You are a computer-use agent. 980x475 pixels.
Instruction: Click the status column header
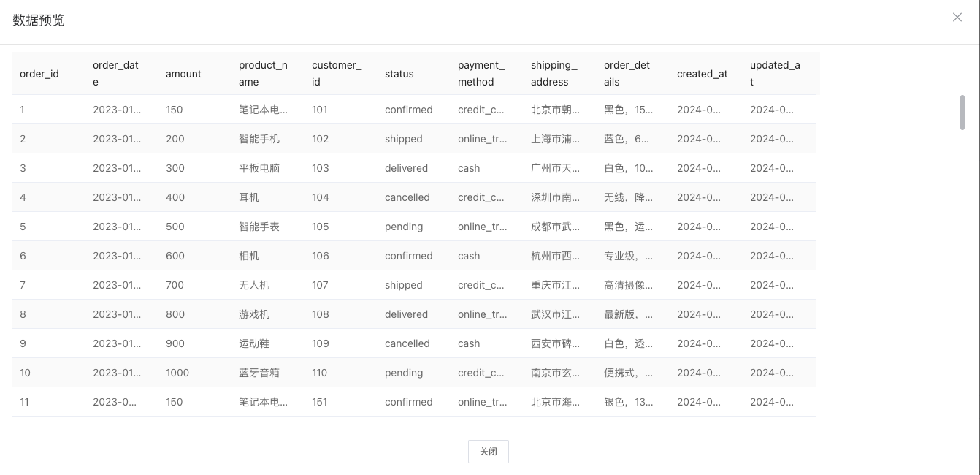pos(399,74)
